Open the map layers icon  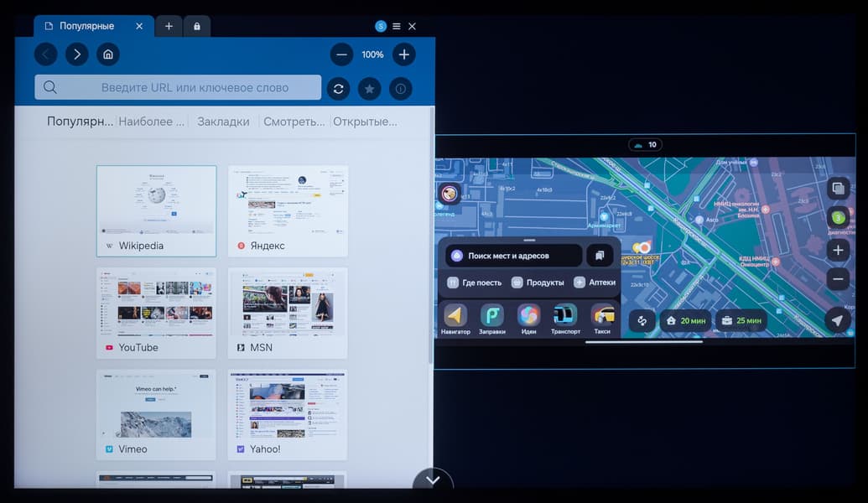point(838,189)
